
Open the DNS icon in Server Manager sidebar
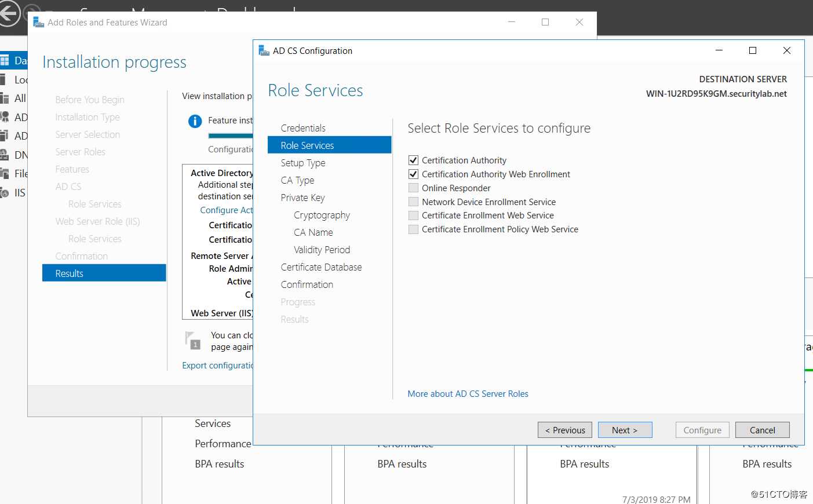(x=3, y=155)
